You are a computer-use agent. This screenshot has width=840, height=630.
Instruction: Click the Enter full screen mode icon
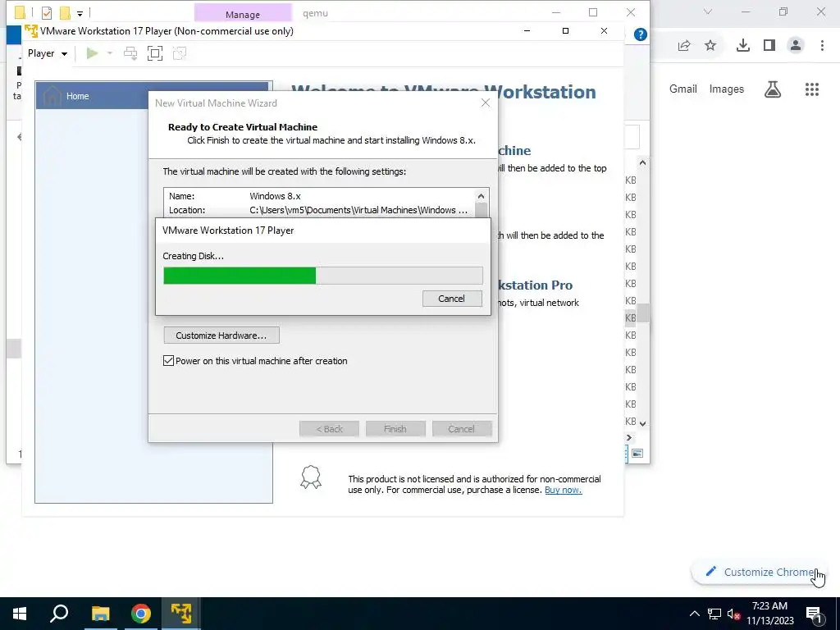coord(155,53)
